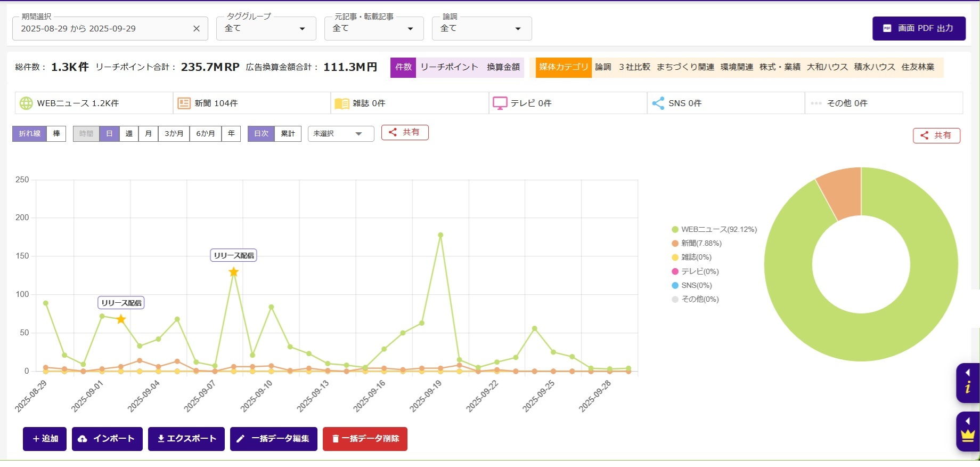Select the 環境関連 tab

737,67
